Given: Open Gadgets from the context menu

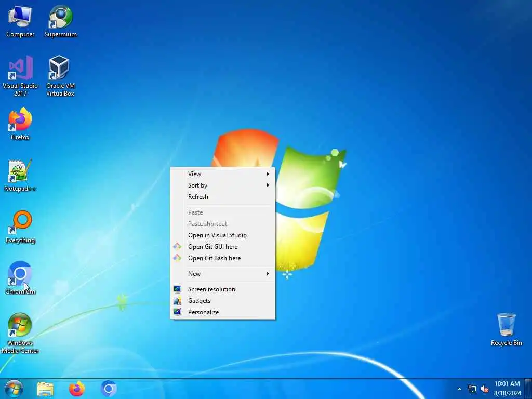Looking at the screenshot, I should [222, 301].
